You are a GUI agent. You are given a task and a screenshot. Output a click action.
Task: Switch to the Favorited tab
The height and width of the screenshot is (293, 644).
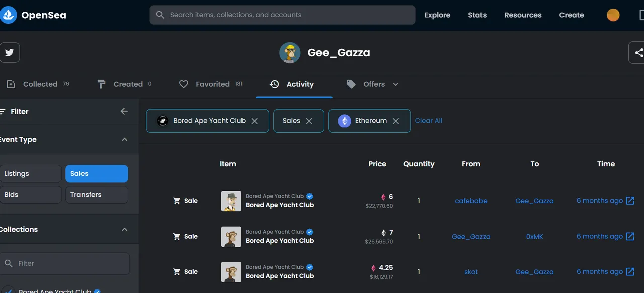coord(211,84)
